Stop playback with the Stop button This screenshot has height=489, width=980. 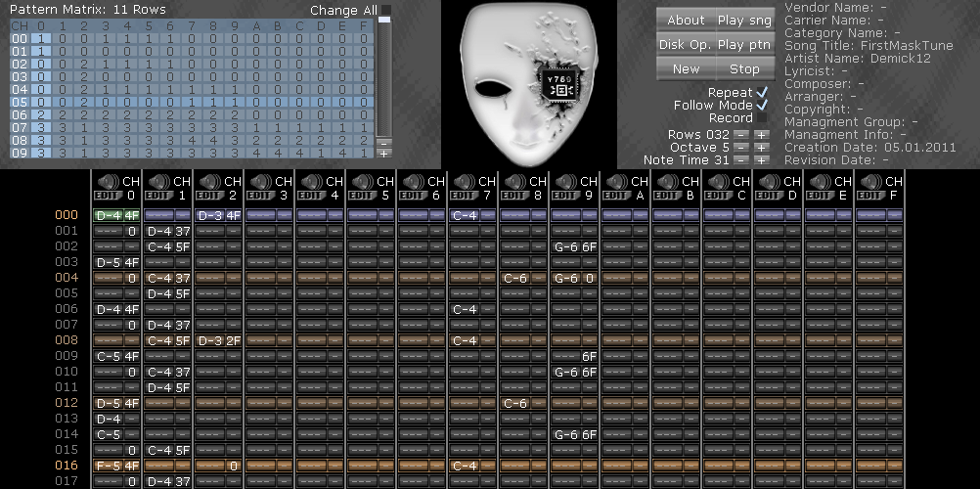(x=744, y=68)
